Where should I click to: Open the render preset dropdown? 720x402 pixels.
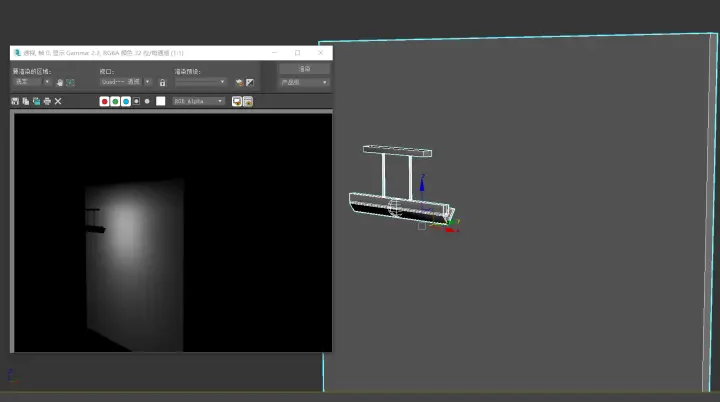(x=200, y=82)
